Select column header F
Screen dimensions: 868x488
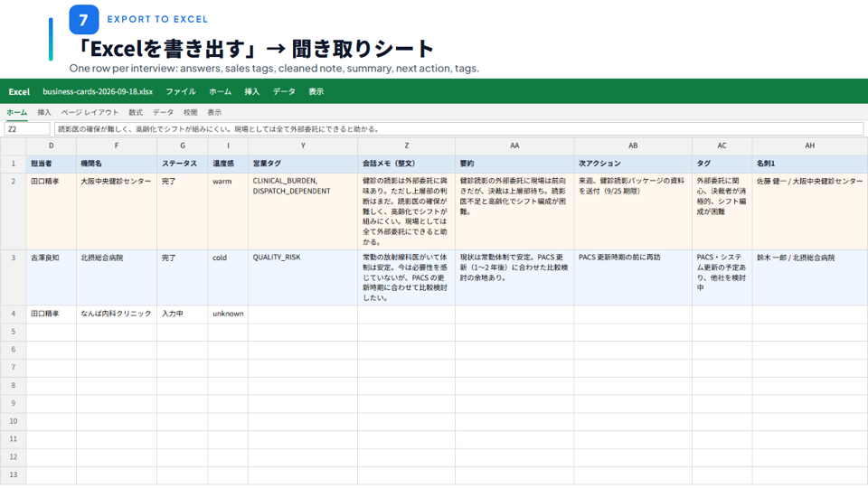[117, 146]
